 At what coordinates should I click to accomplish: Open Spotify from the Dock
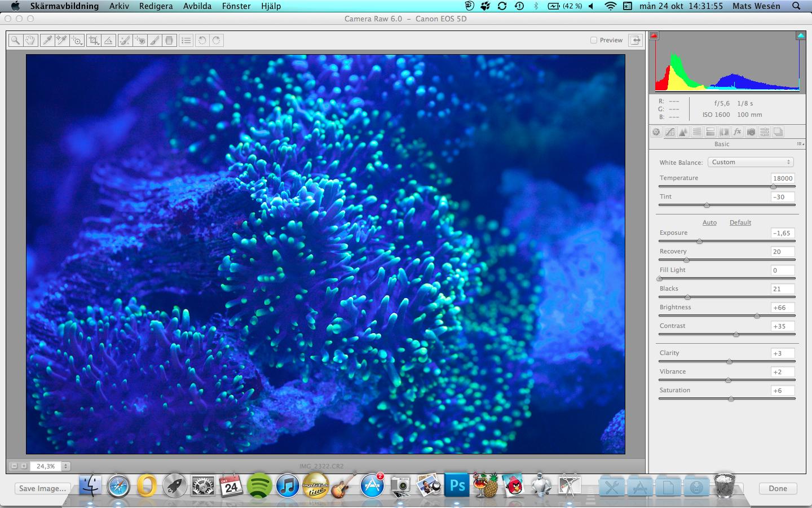(x=259, y=485)
